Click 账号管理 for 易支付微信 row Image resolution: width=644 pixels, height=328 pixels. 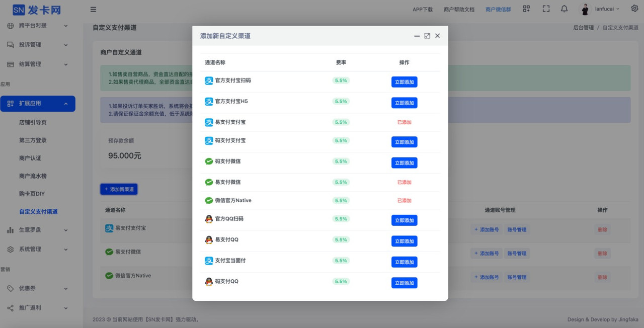pos(517,253)
